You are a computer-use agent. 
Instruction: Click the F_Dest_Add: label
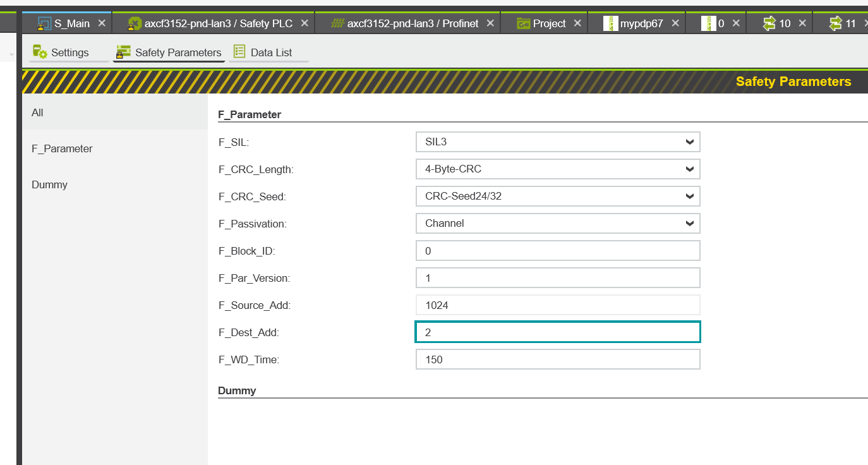point(249,332)
